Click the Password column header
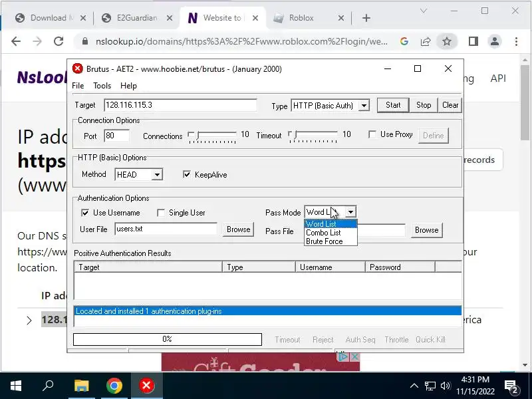The width and height of the screenshot is (532, 399). [x=400, y=267]
